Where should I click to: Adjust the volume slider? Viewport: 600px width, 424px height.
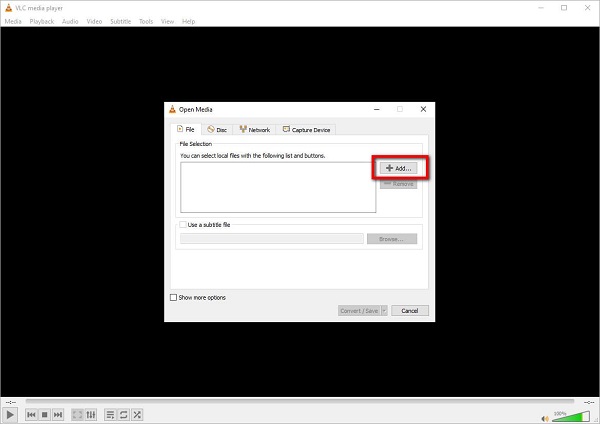pyautogui.click(x=571, y=416)
